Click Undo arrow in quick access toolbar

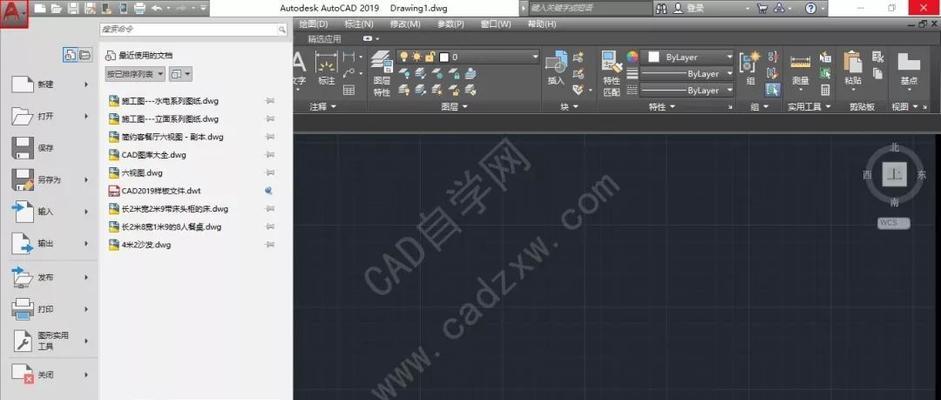click(156, 8)
